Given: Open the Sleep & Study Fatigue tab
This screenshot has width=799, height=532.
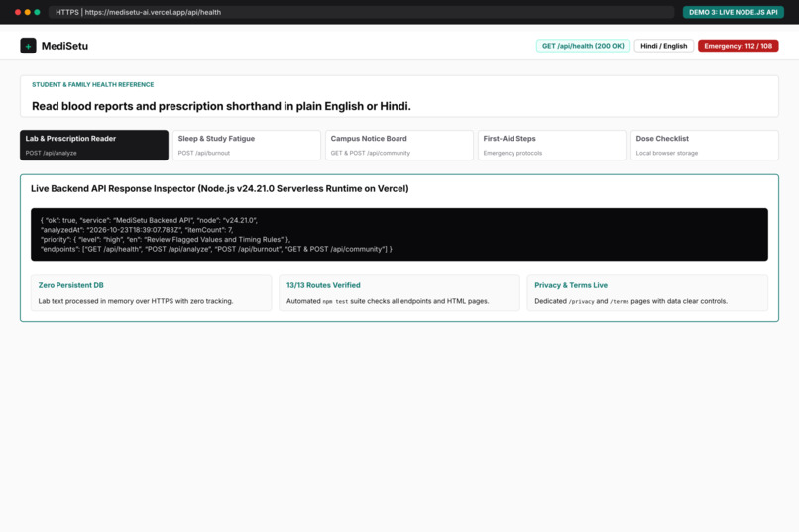Looking at the screenshot, I should pos(247,145).
